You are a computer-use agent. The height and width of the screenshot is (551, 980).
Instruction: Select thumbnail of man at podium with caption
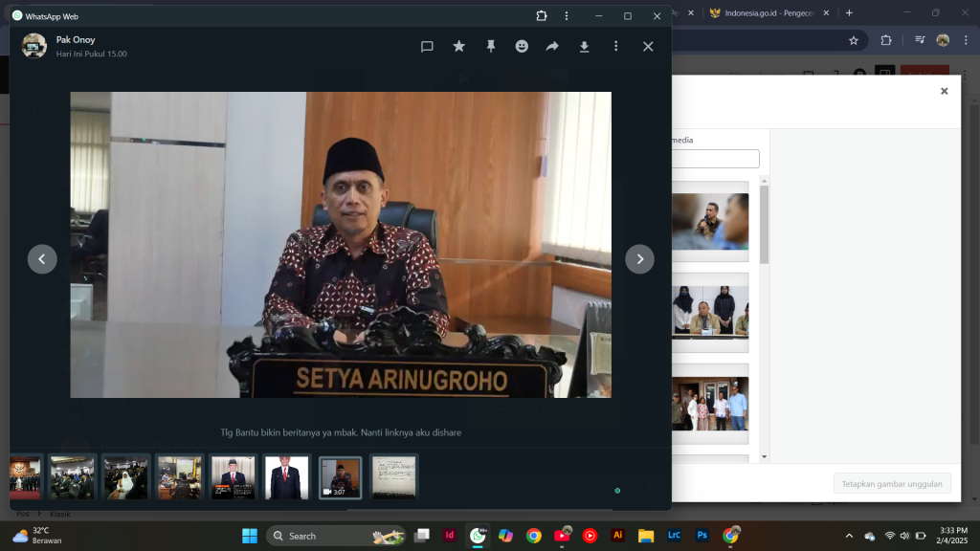click(234, 478)
